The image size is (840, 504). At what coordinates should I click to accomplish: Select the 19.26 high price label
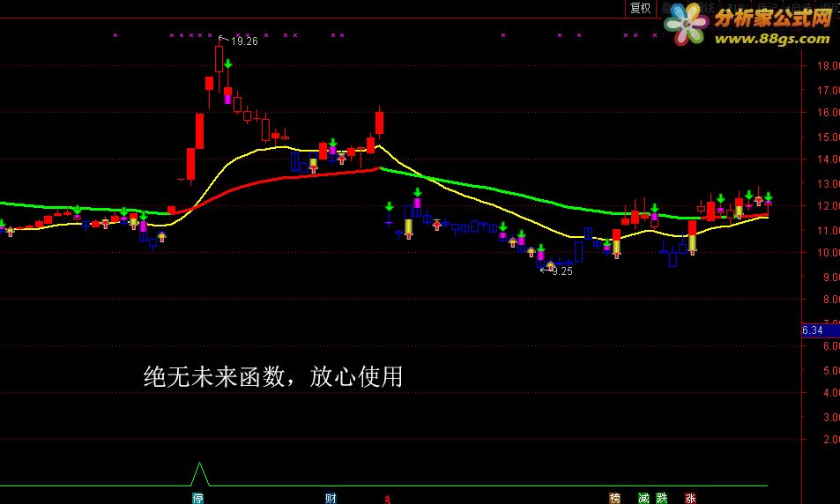pyautogui.click(x=244, y=41)
